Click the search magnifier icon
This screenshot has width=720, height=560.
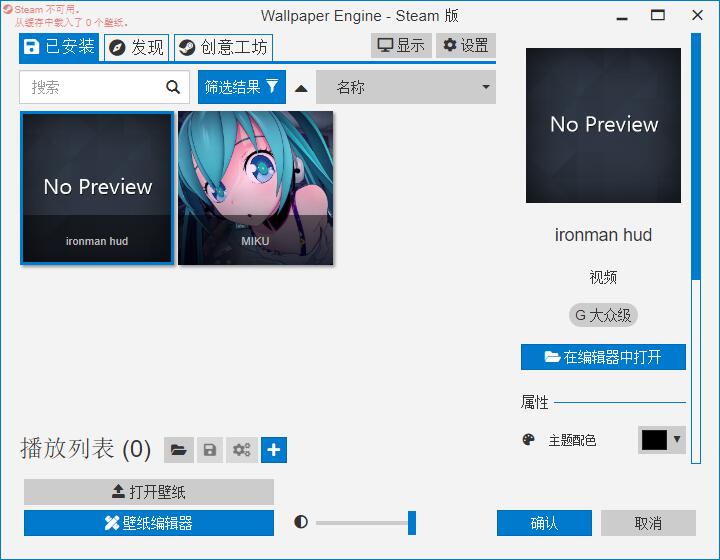pyautogui.click(x=173, y=87)
